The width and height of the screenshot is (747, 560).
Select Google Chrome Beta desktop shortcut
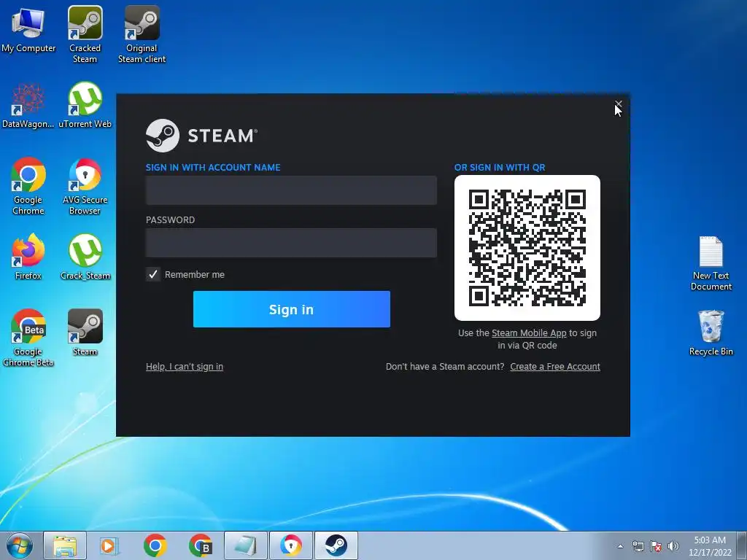[28, 338]
